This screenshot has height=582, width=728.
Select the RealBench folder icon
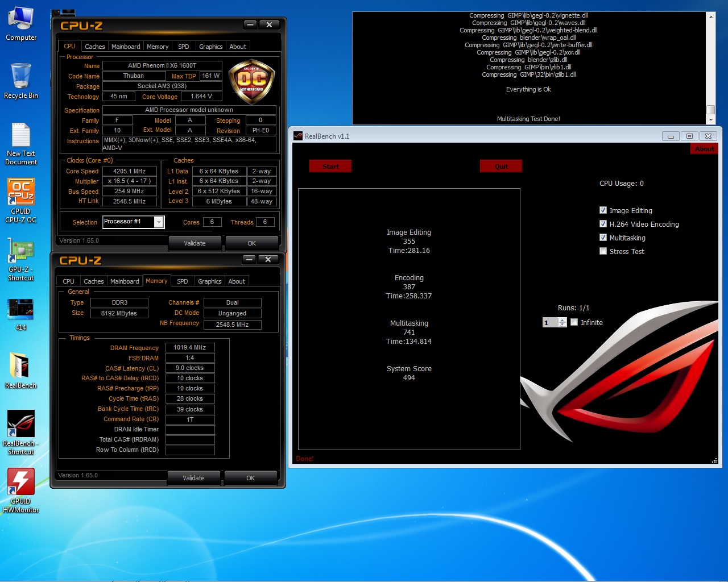click(21, 371)
